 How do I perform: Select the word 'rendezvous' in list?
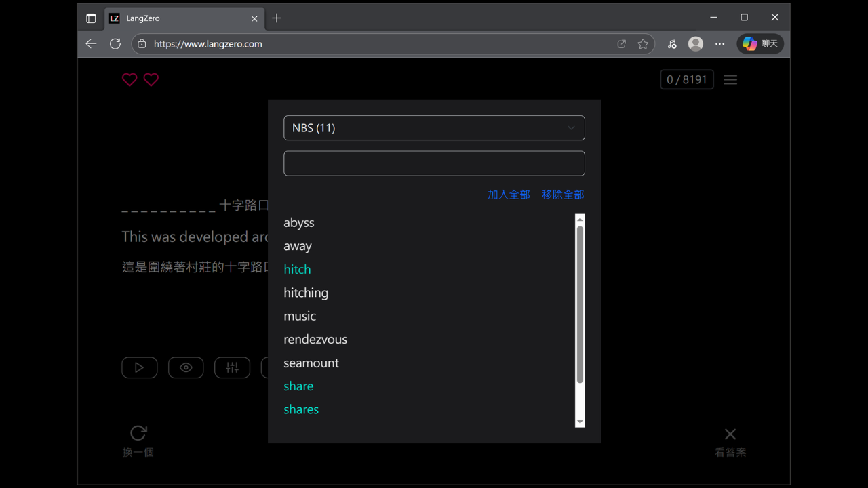(315, 340)
